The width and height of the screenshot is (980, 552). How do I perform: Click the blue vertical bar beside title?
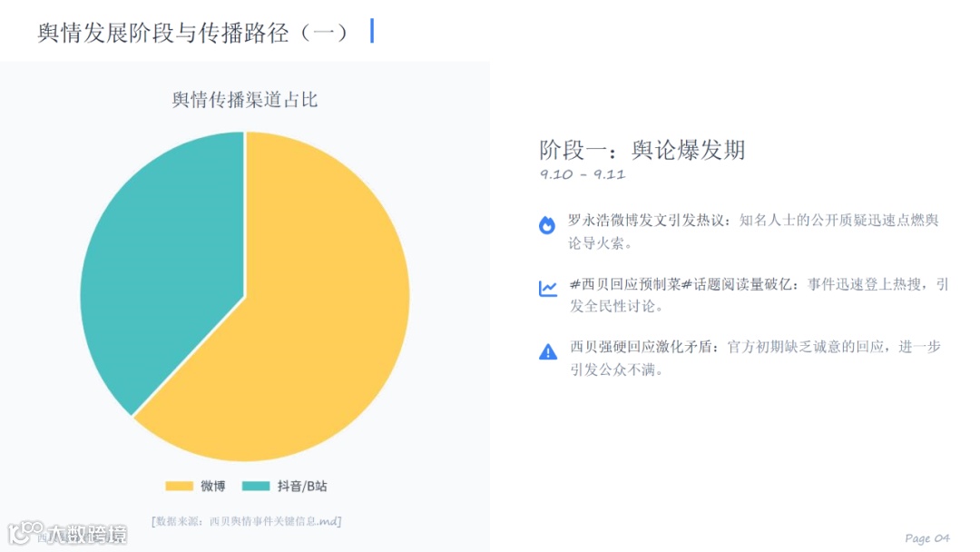click(x=372, y=31)
